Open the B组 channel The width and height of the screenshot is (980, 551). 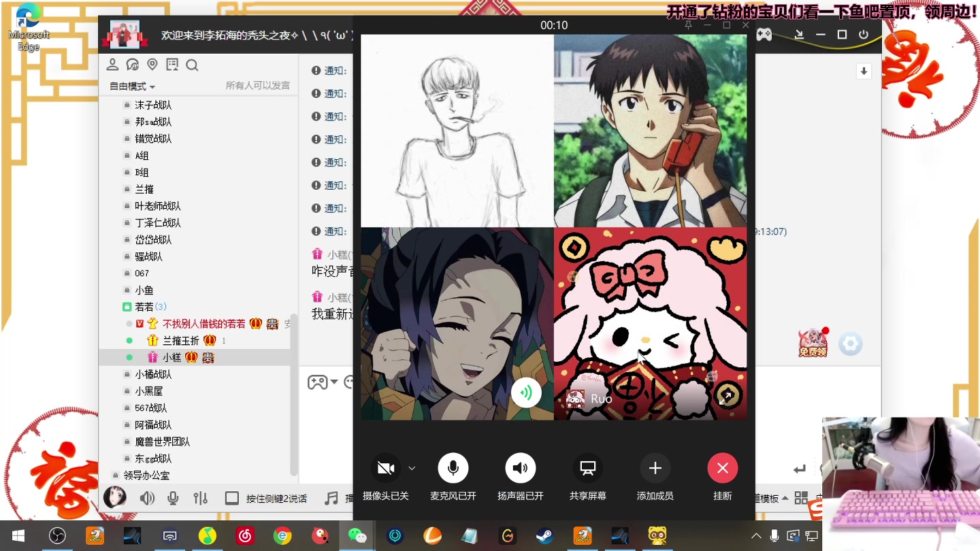[x=142, y=173]
